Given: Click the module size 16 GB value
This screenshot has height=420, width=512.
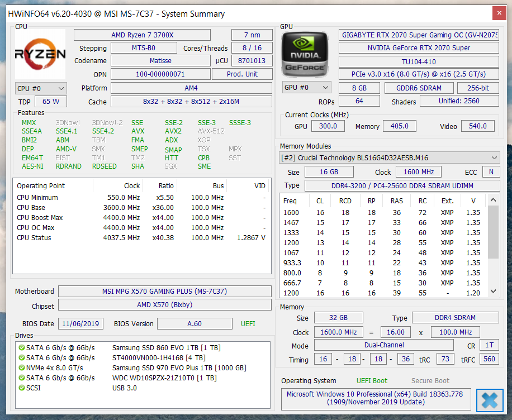Looking at the screenshot, I should [x=329, y=172].
